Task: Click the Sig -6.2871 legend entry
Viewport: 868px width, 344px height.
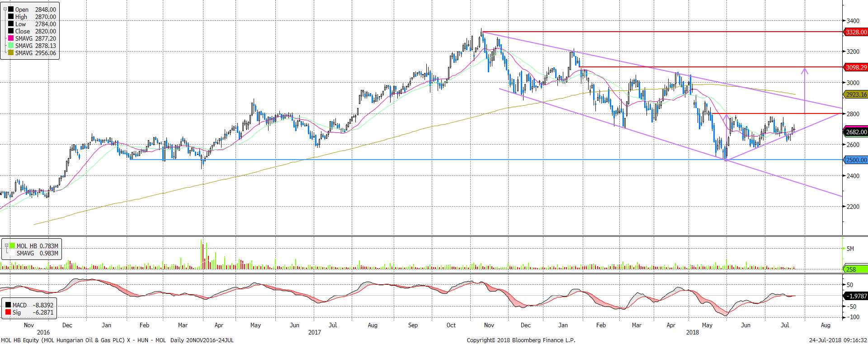Action: 33,312
